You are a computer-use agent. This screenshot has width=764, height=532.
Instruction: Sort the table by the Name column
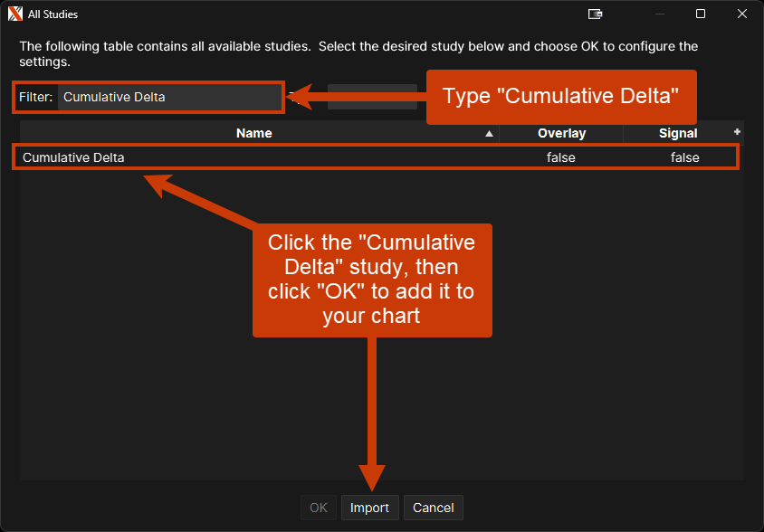pyautogui.click(x=254, y=133)
